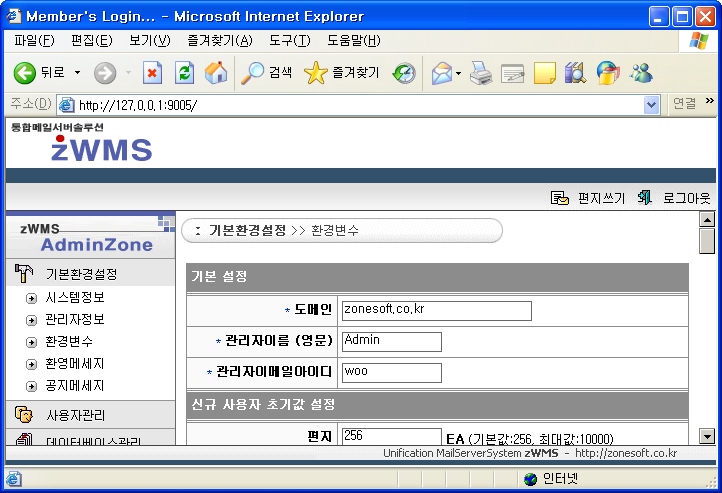Image resolution: width=722 pixels, height=493 pixels.
Task: Click the Stop loading toolbar icon
Action: point(152,73)
